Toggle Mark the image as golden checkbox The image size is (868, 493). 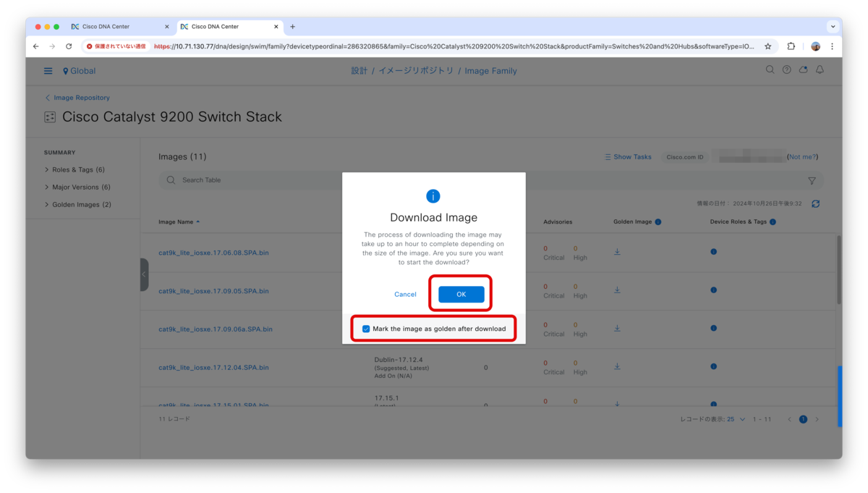[366, 329]
